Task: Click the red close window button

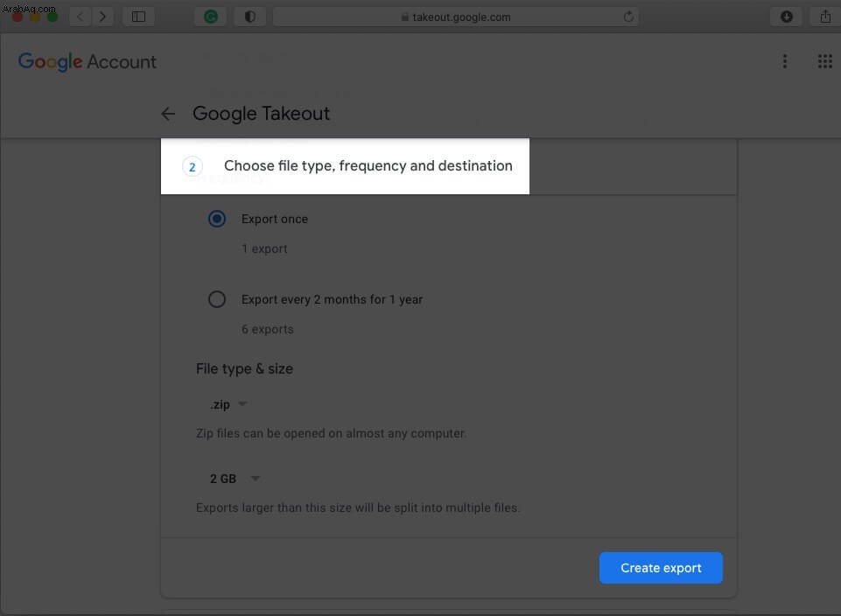Action: click(18, 17)
